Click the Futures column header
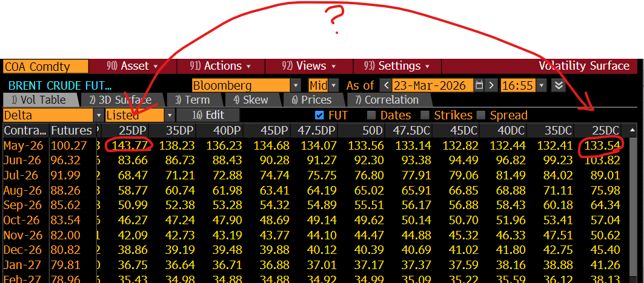This screenshot has height=283, width=644. coord(71,131)
